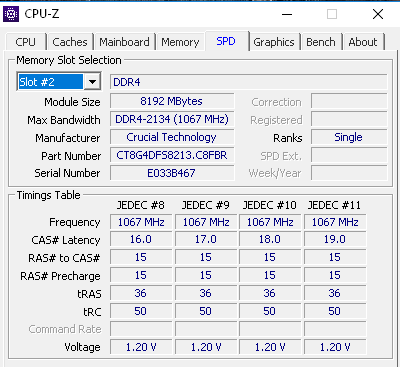Click the Module Size label
400x367 pixels.
click(x=72, y=102)
